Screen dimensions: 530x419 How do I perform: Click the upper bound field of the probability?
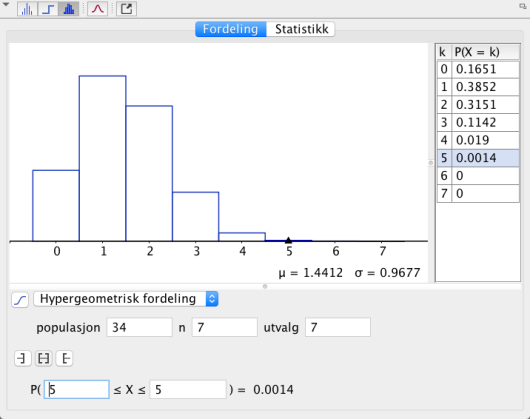188,390
